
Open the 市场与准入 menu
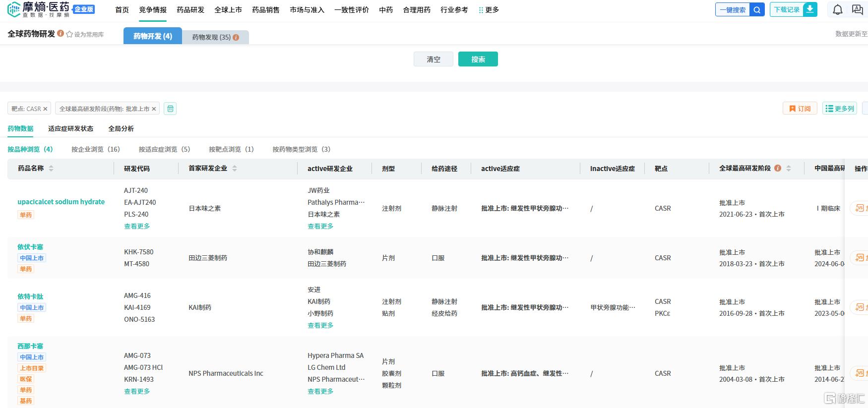click(307, 10)
